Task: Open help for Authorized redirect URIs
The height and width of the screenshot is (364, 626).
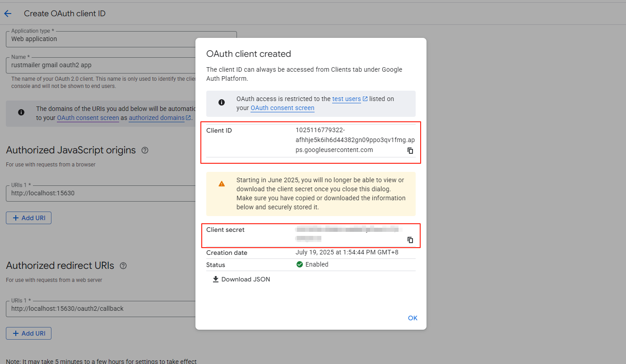Action: tap(123, 266)
